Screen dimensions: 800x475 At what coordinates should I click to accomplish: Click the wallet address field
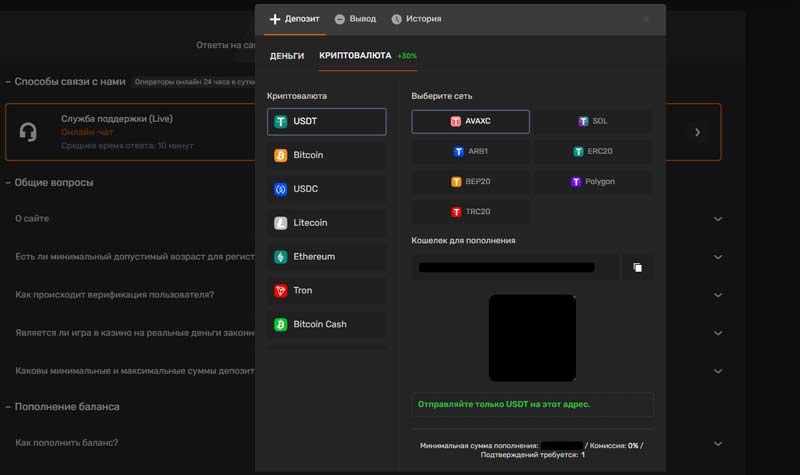pyautogui.click(x=514, y=268)
